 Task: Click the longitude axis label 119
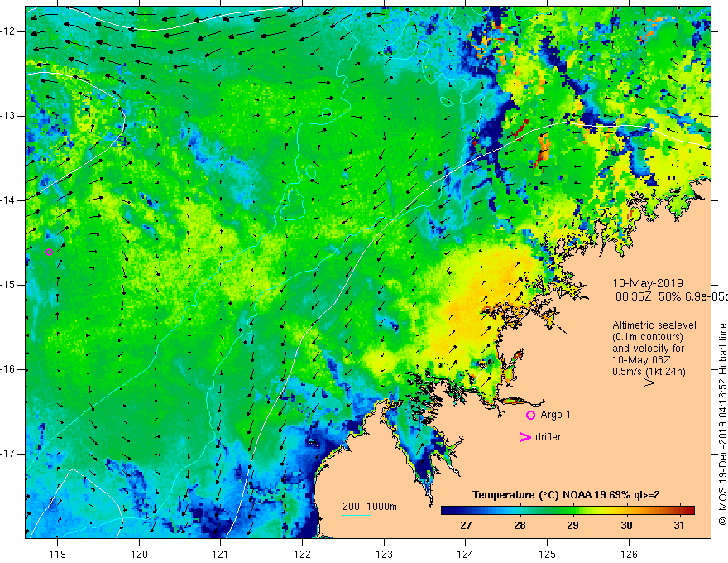(x=58, y=554)
